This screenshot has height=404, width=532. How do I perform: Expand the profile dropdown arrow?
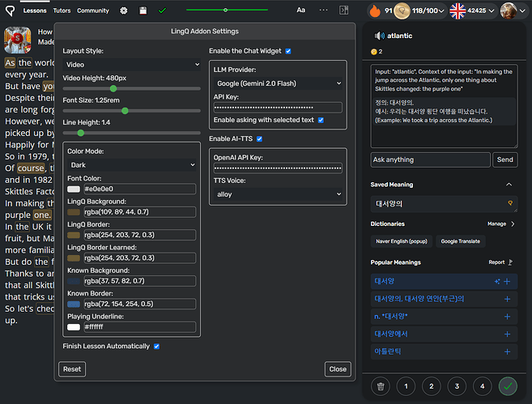523,11
